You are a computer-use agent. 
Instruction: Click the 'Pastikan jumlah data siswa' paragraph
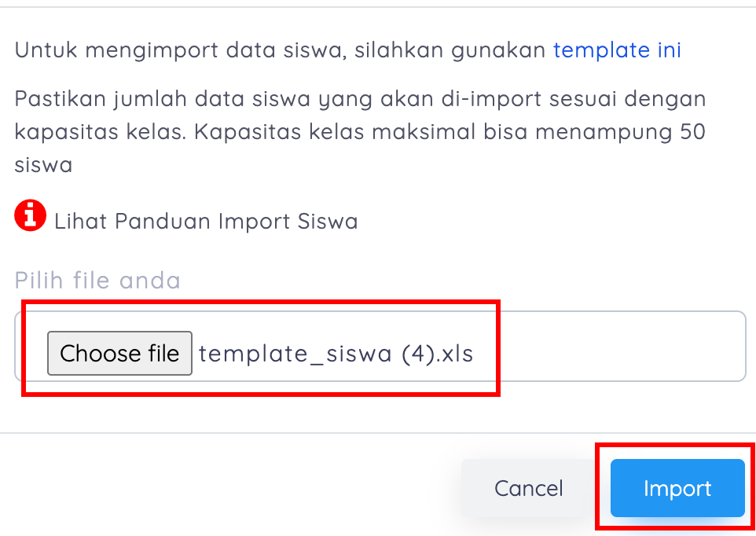360,101
